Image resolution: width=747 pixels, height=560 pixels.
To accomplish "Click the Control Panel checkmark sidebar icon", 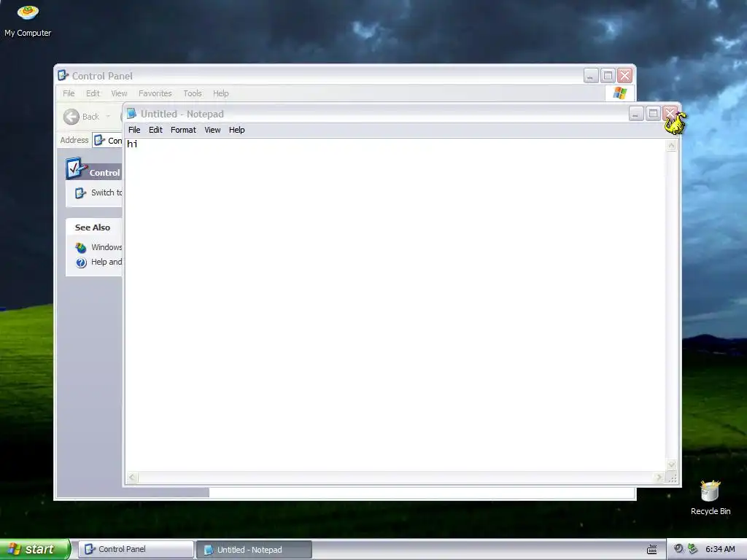I will click(76, 168).
